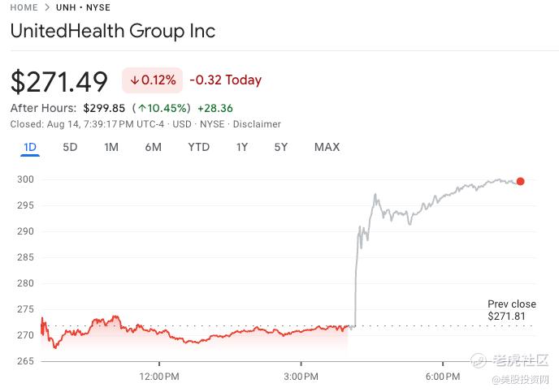Click the HOME breadcrumb link
The image size is (559, 392).
tap(24, 7)
